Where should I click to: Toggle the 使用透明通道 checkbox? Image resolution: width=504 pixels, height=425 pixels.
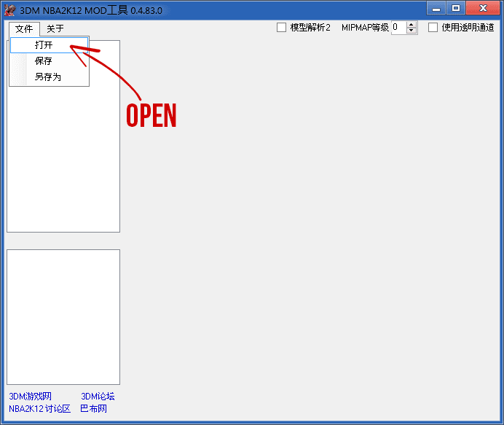[433, 28]
